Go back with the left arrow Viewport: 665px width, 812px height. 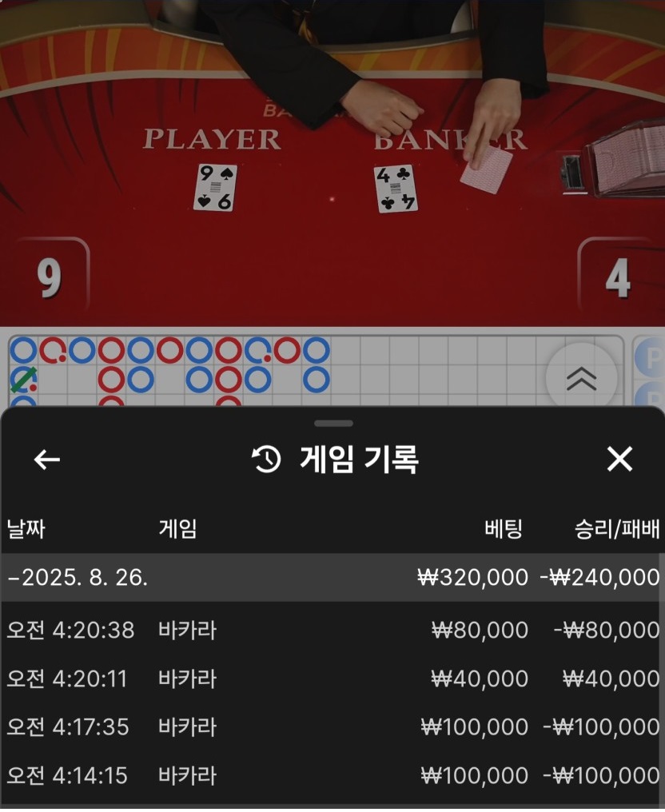pos(46,460)
